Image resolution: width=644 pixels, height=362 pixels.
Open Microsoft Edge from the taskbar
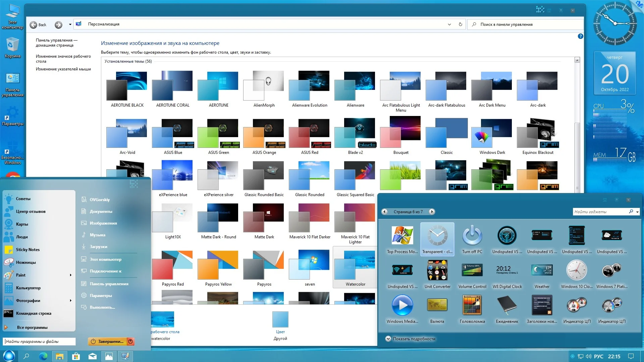point(43,356)
